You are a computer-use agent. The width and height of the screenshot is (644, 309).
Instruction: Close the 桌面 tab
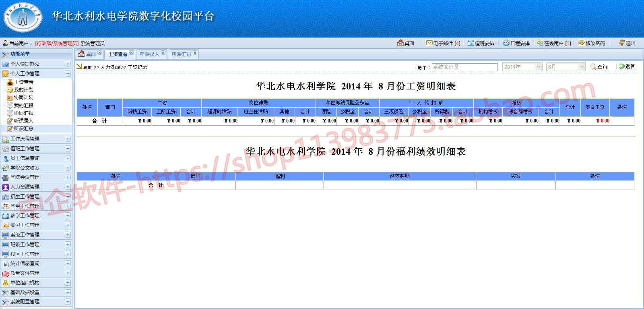(x=99, y=52)
